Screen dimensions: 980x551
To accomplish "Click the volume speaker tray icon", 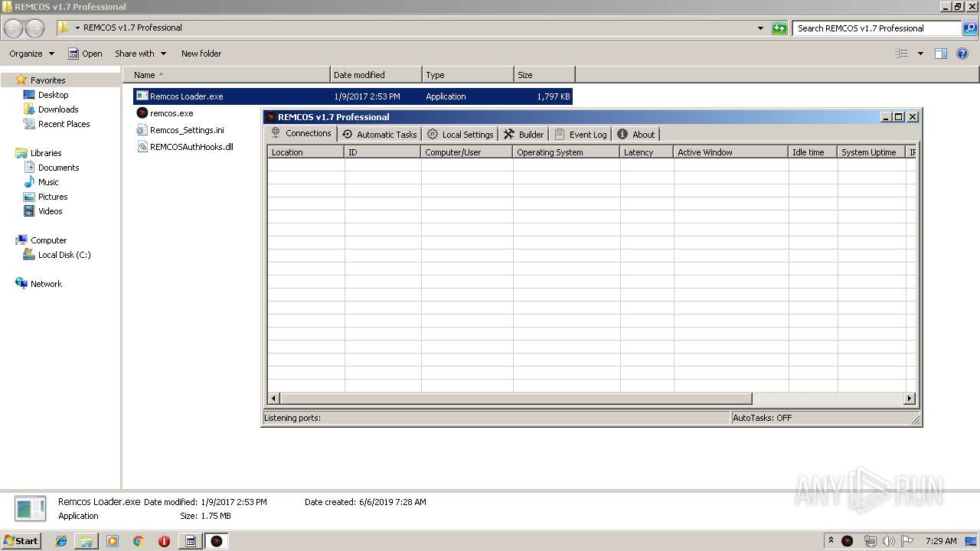I will click(x=888, y=541).
